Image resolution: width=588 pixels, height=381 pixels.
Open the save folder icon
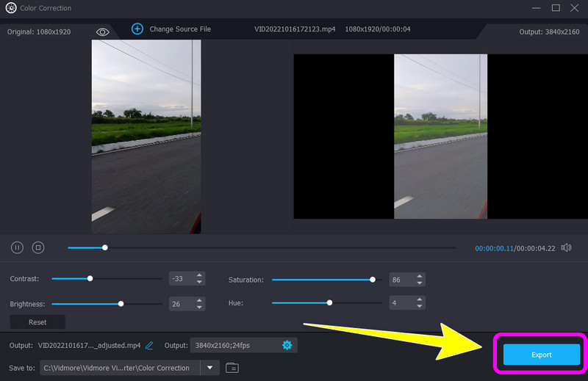(232, 368)
